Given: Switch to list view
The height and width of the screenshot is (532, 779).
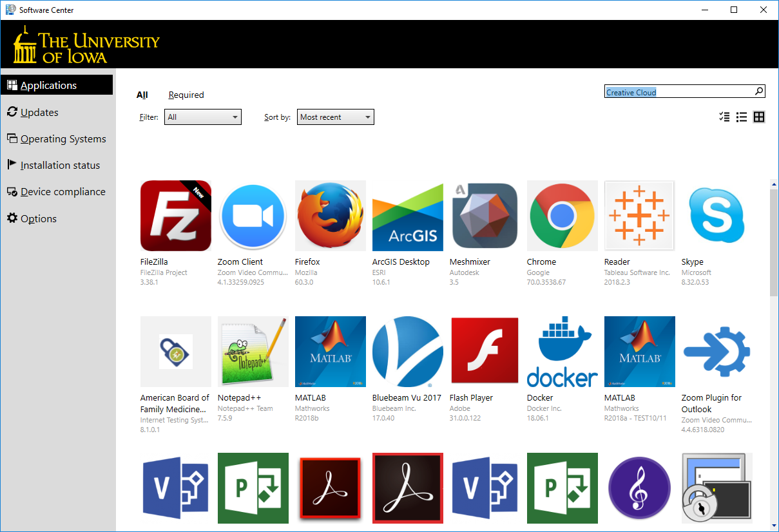Looking at the screenshot, I should 741,117.
